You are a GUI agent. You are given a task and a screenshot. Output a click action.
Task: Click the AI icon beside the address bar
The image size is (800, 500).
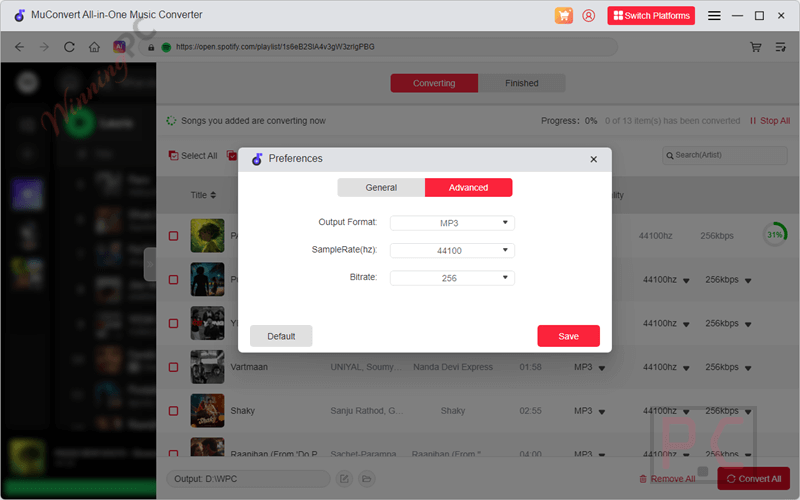pyautogui.click(x=119, y=46)
